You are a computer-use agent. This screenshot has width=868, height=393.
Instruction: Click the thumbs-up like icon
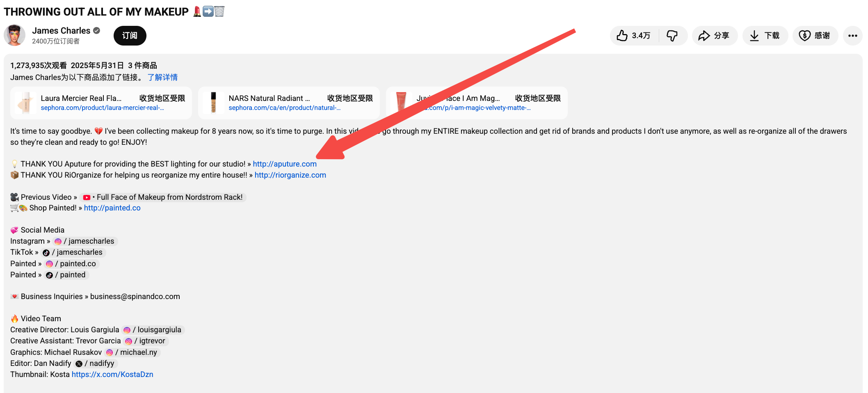[622, 36]
